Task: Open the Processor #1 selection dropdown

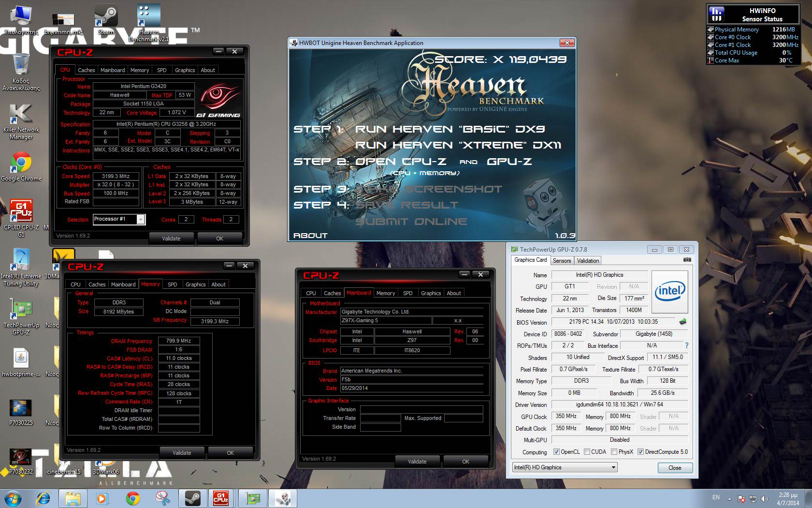Action: click(x=141, y=220)
